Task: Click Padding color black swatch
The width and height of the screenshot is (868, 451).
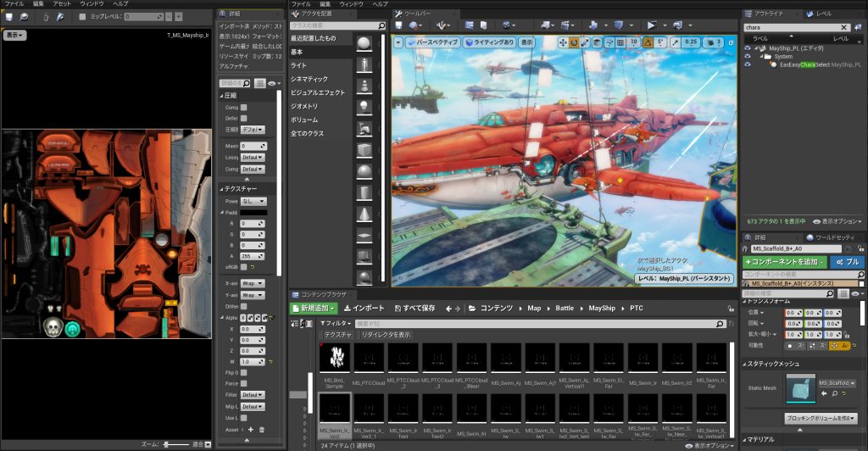Action: [x=253, y=213]
